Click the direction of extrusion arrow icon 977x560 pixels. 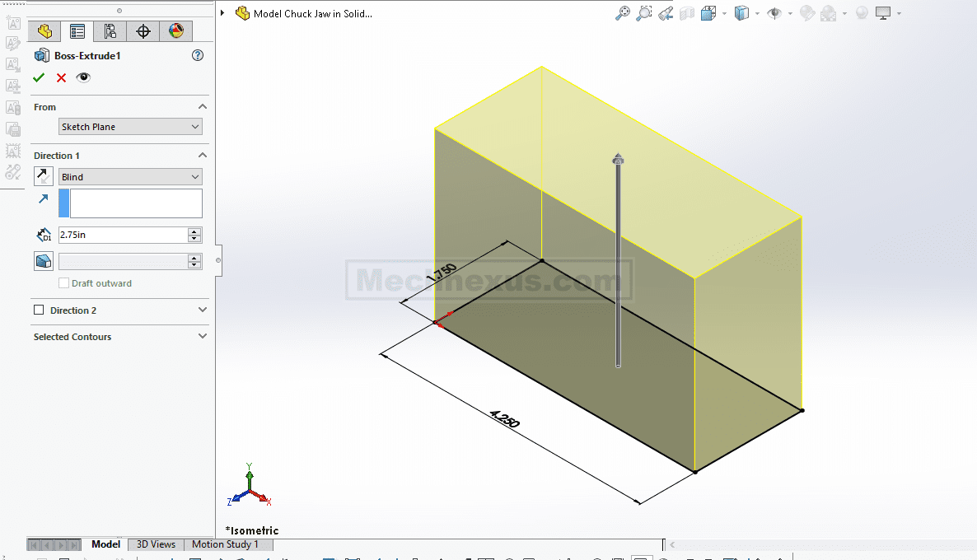point(43,198)
